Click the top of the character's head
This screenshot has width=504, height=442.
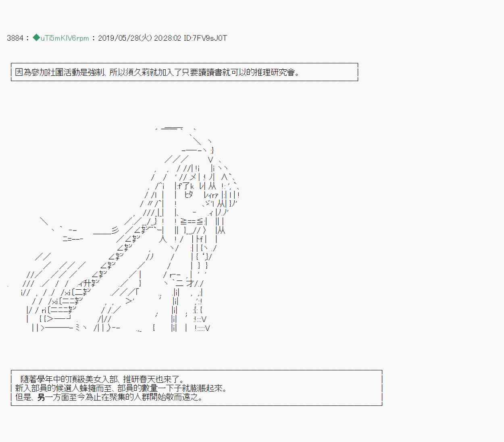click(171, 129)
